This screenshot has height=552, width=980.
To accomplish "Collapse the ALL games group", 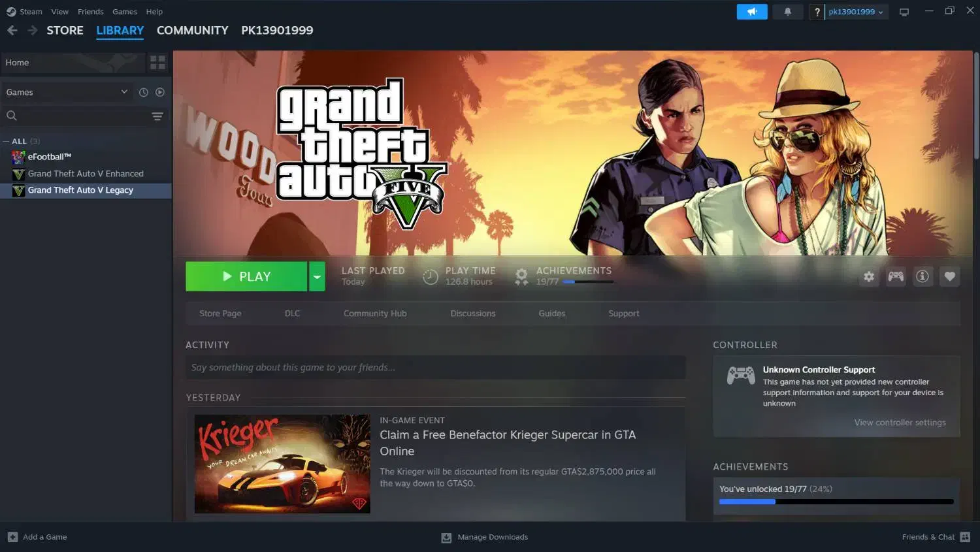I will pyautogui.click(x=6, y=141).
